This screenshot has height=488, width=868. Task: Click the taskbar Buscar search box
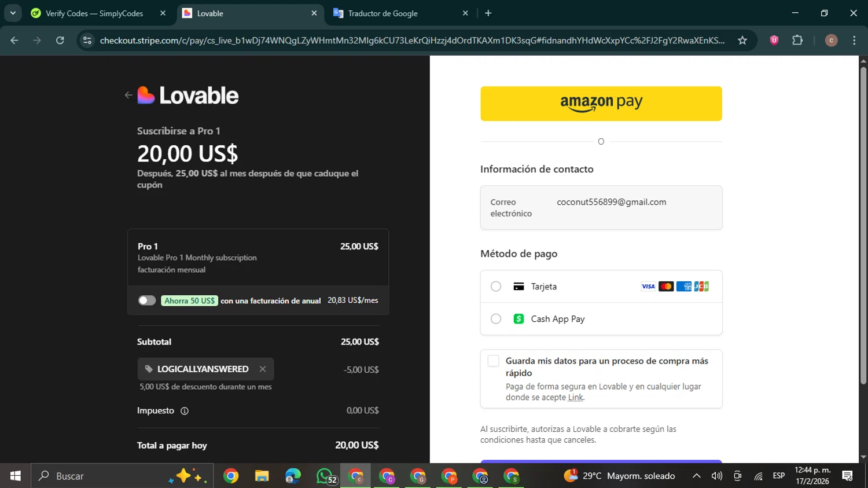(122, 476)
